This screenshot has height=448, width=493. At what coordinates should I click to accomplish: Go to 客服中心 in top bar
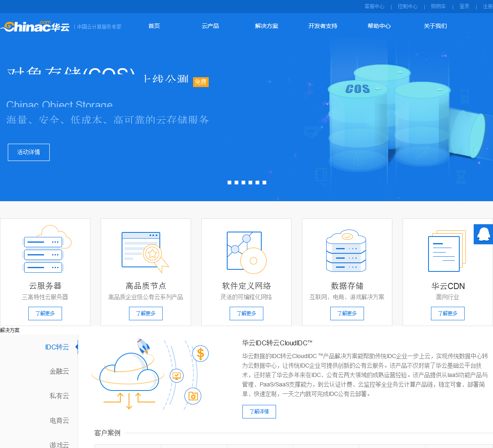(x=374, y=7)
